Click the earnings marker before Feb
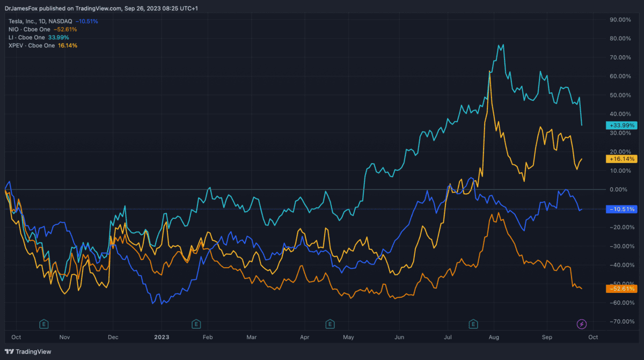The height and width of the screenshot is (360, 644). (196, 324)
